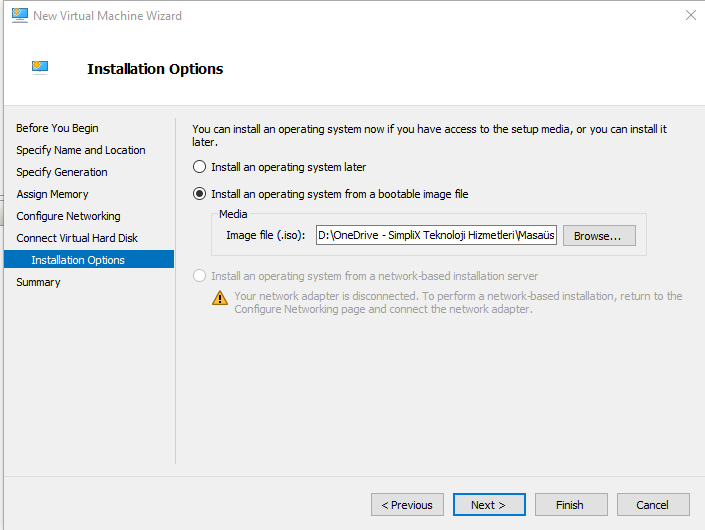
Task: Click the Next > button
Action: (x=489, y=505)
